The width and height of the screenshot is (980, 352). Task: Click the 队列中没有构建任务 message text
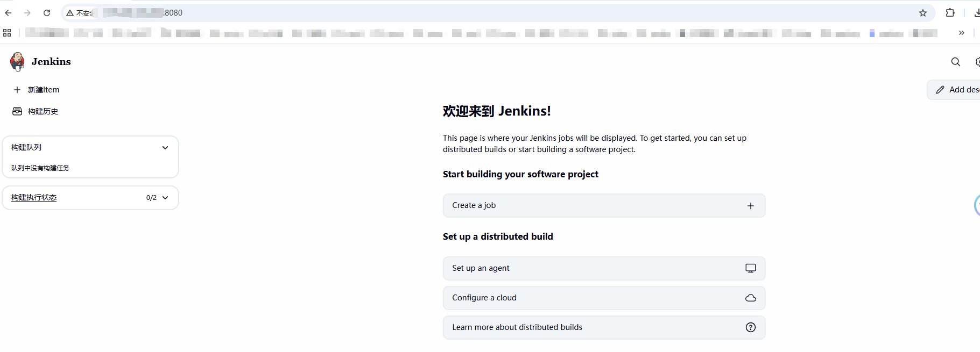tap(40, 168)
